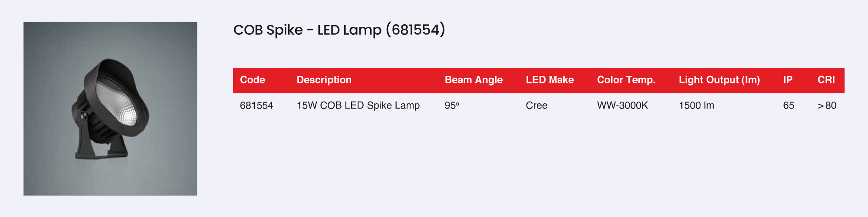This screenshot has width=868, height=217.
Task: Click the (681554) code in the page heading
Action: [x=415, y=30]
